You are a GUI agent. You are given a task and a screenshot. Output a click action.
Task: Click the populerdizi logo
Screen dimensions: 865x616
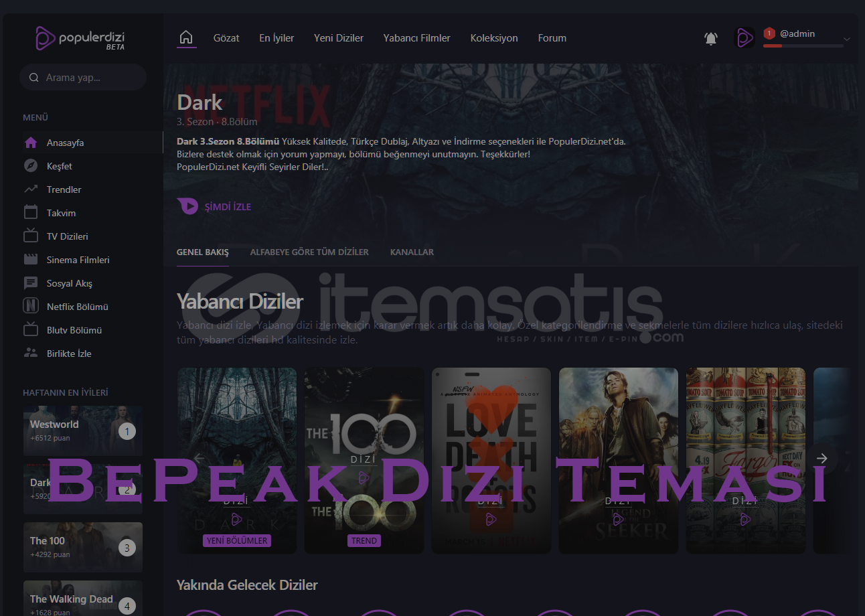80,38
